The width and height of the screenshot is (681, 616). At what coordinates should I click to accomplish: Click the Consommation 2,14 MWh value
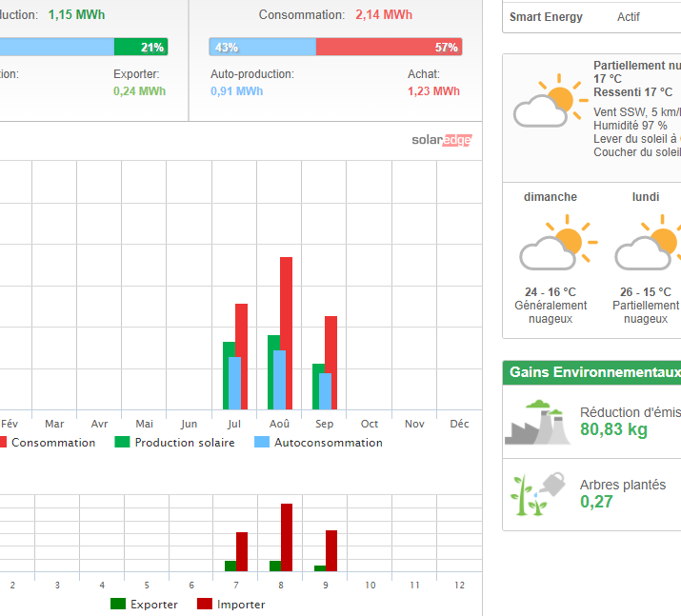point(384,15)
